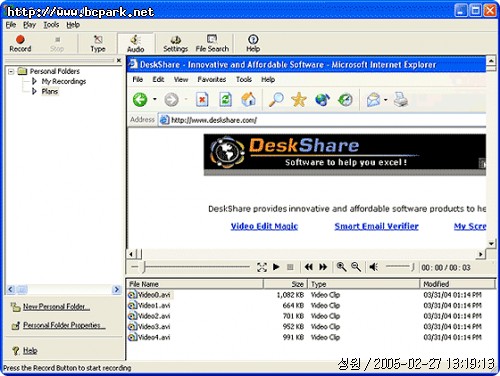Click the Internet Explorer Back button in preview
This screenshot has width=500, height=376.
(x=140, y=100)
